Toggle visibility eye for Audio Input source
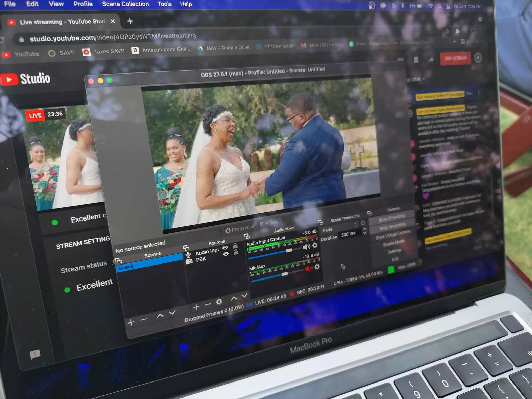 [x=225, y=248]
